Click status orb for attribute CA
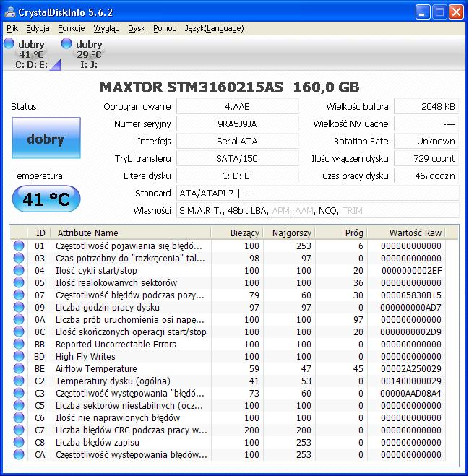The image size is (469, 476). [19, 454]
